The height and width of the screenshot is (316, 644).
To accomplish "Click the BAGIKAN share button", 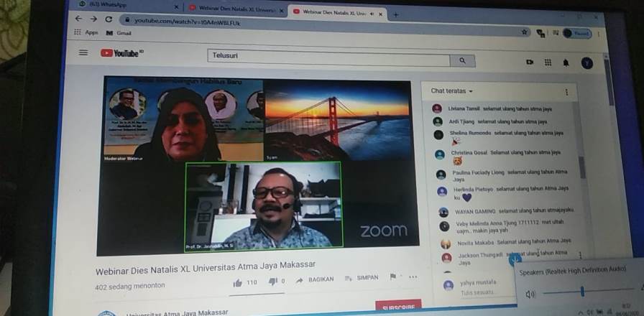I will 316,279.
